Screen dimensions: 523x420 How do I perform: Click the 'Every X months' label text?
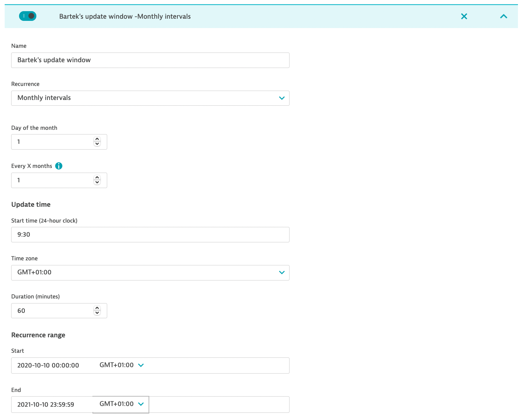(x=32, y=166)
